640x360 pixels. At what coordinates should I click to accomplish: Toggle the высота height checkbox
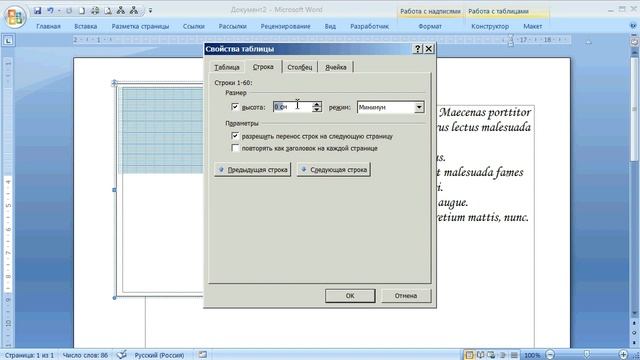[235, 107]
